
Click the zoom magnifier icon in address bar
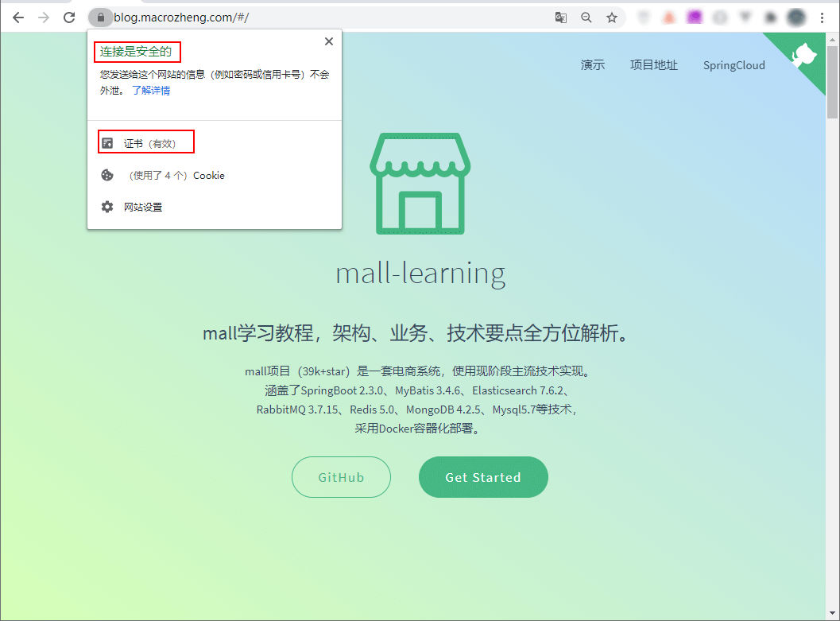point(586,17)
